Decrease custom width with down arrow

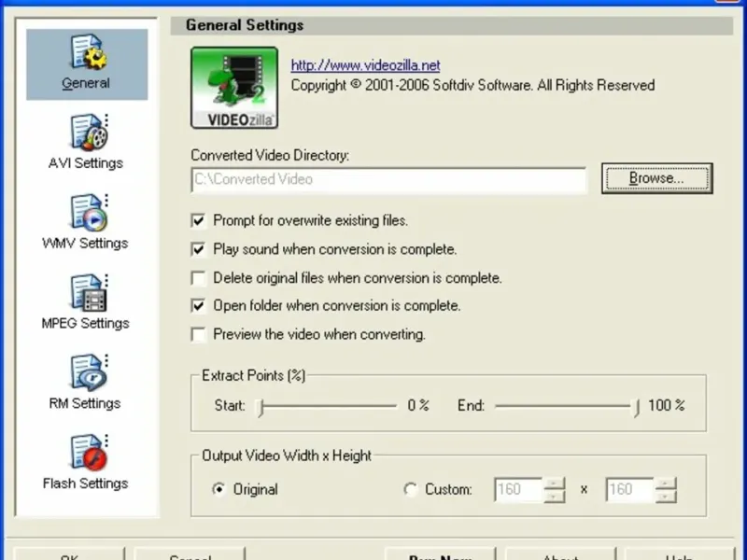click(554, 497)
